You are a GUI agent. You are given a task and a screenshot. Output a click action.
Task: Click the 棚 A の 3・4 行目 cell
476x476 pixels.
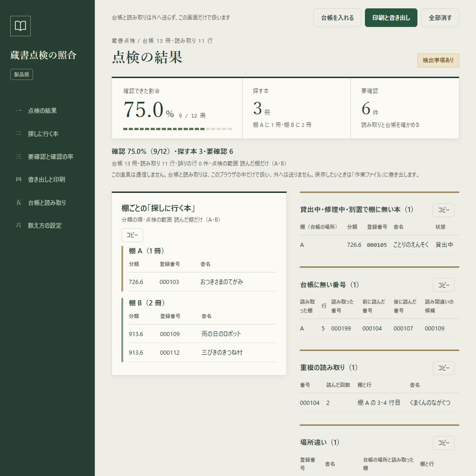(378, 403)
